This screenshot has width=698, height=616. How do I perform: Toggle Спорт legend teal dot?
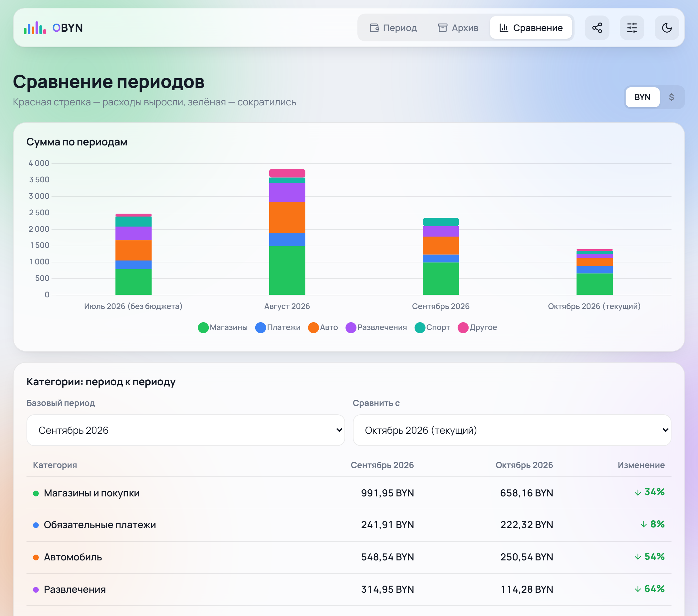[x=420, y=327]
